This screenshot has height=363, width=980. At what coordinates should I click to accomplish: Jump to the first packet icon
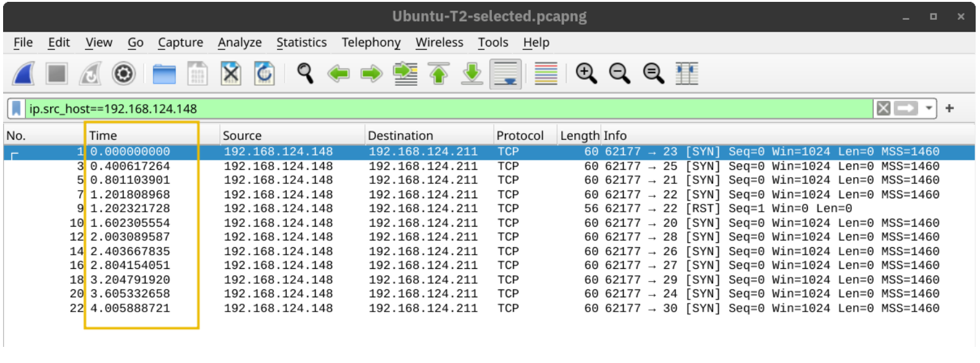439,74
